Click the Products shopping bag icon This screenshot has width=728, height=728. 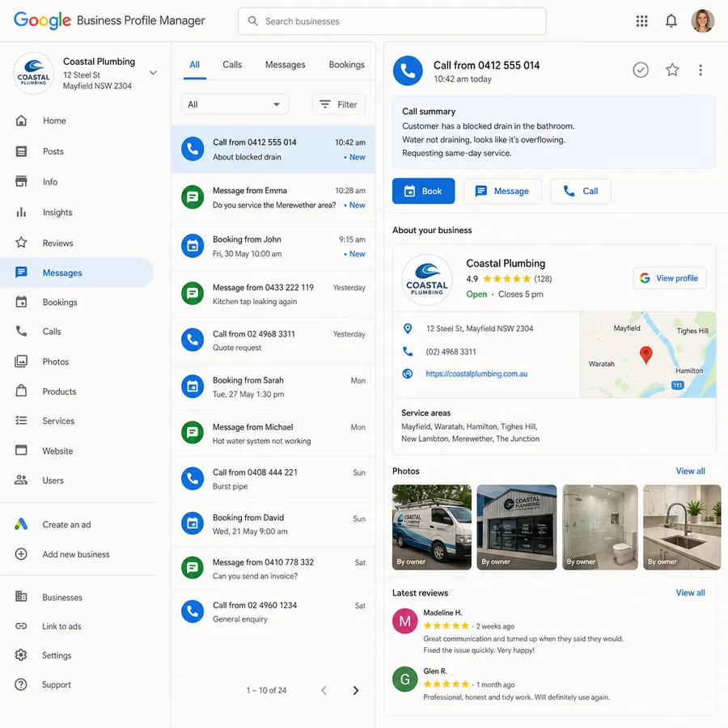point(21,391)
